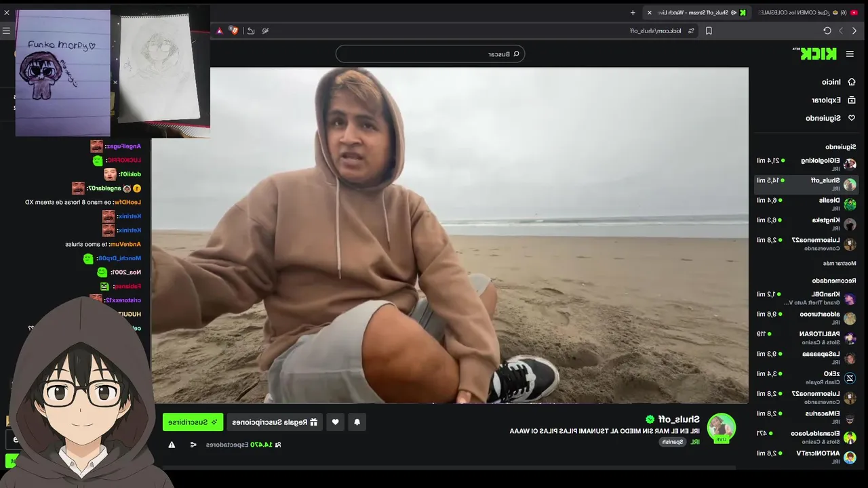Click the stream video player

point(450,235)
